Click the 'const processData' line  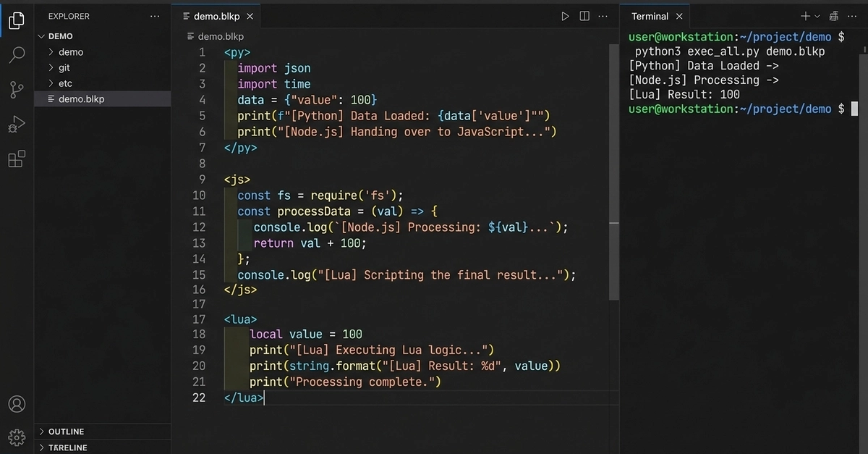[x=337, y=211]
